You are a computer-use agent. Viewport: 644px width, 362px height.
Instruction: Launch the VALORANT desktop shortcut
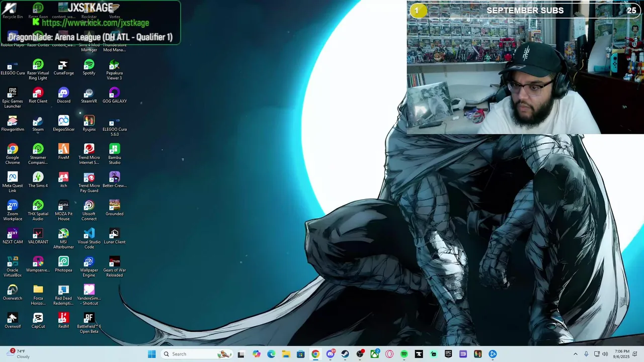pyautogui.click(x=38, y=237)
